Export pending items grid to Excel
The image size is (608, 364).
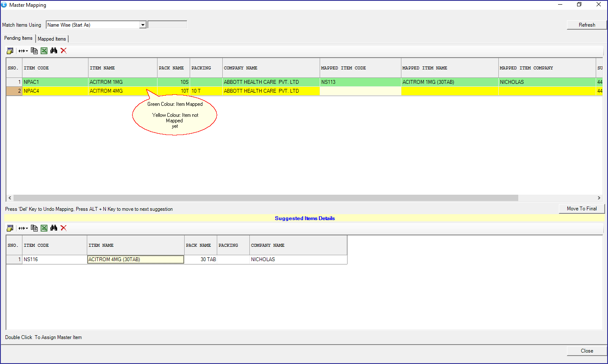coord(44,51)
